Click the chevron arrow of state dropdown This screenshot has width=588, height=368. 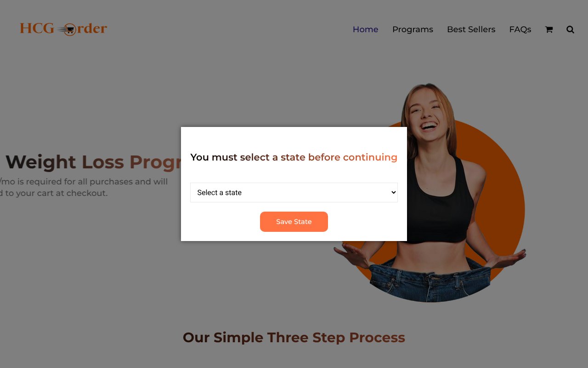(393, 192)
